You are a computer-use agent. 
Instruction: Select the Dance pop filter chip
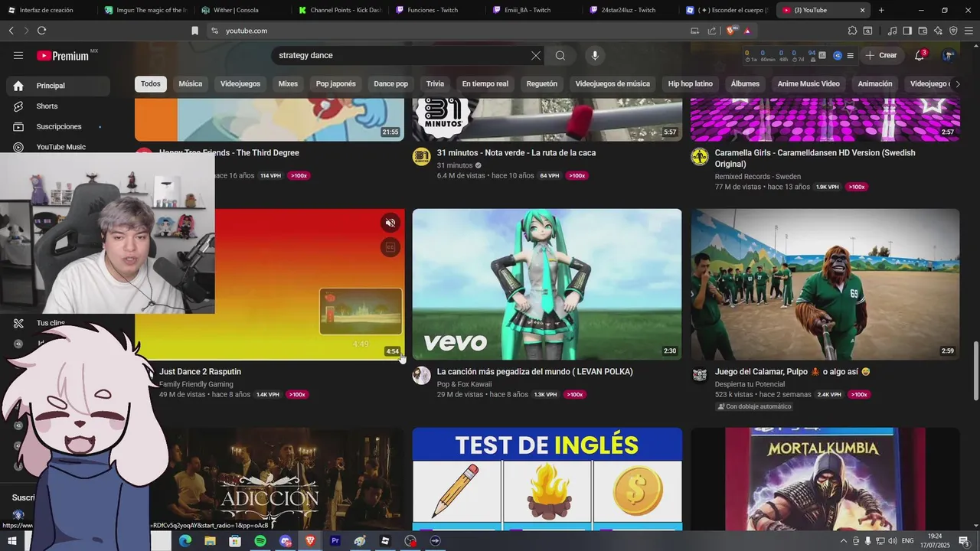[391, 83]
